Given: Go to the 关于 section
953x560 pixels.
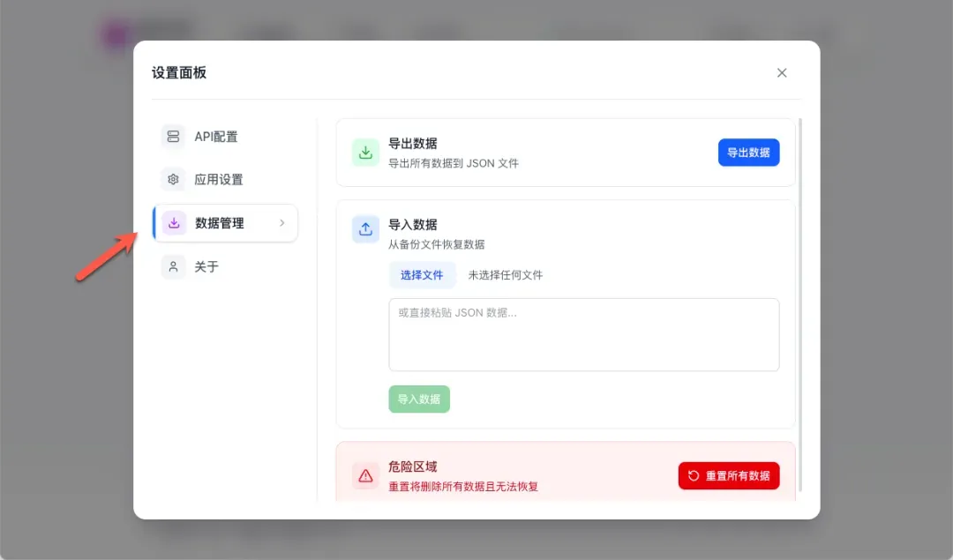Looking at the screenshot, I should pos(206,266).
